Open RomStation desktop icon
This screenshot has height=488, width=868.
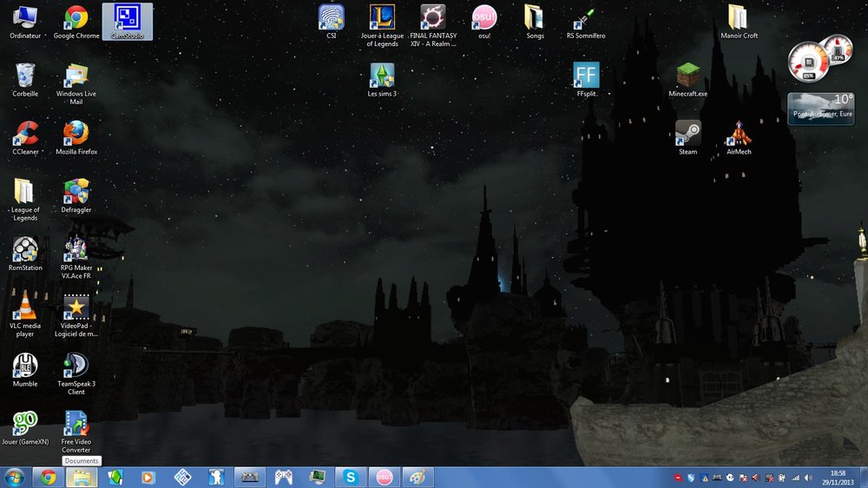click(25, 254)
